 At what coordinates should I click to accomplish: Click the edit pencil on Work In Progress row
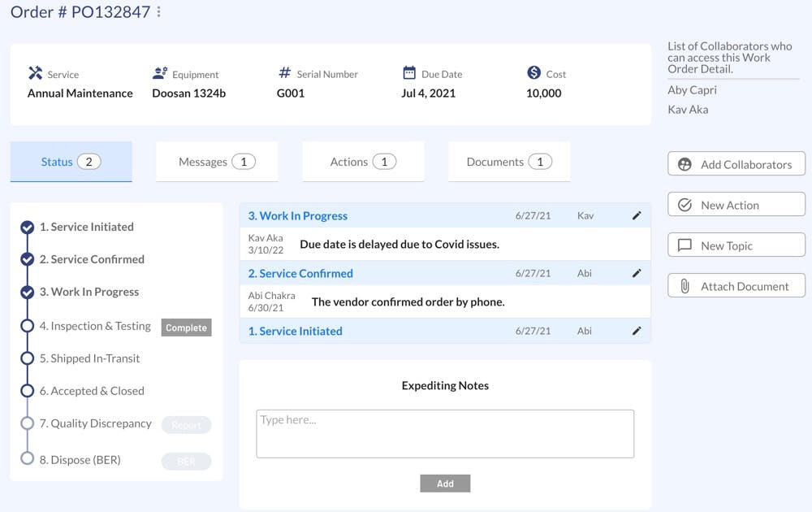coord(637,216)
